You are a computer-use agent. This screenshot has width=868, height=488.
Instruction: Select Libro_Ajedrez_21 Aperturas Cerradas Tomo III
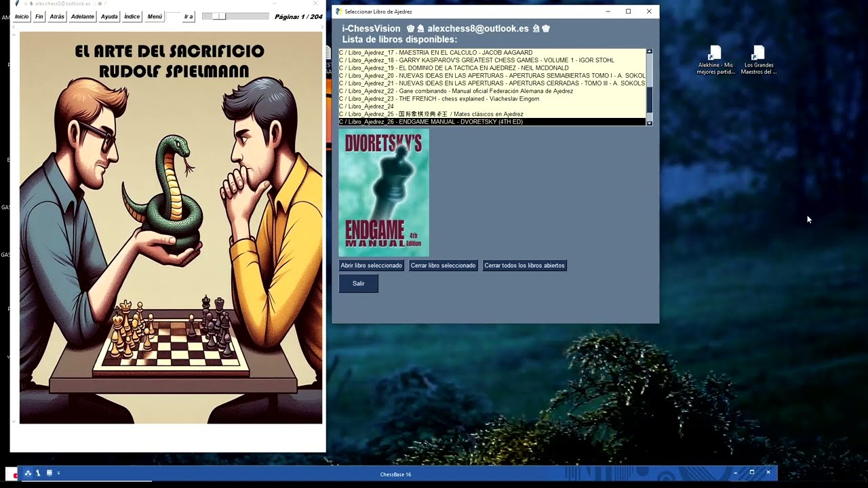pyautogui.click(x=492, y=83)
